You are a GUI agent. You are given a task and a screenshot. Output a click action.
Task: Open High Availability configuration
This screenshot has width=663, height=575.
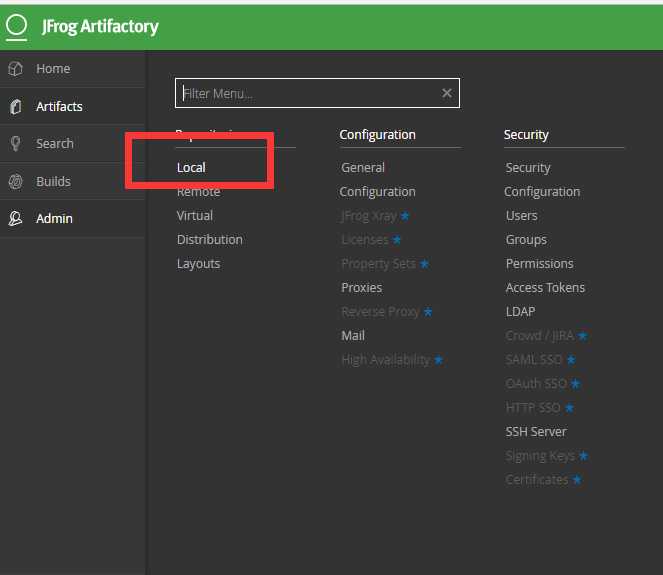click(386, 360)
